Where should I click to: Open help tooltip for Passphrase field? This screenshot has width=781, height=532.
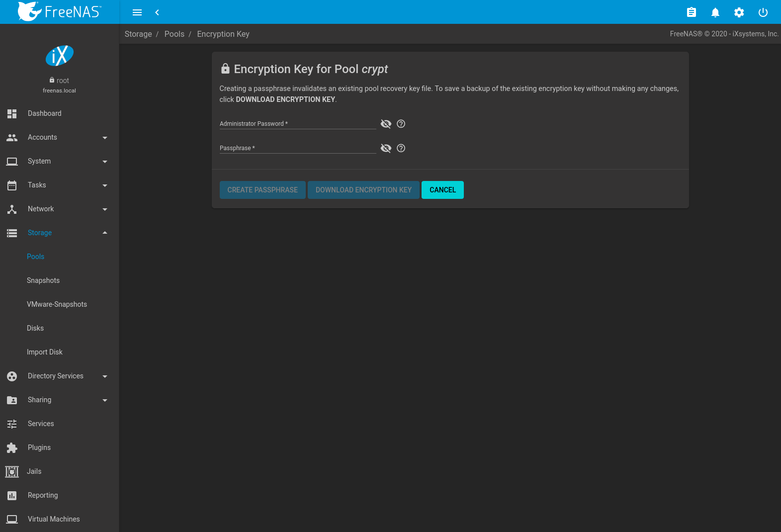pyautogui.click(x=401, y=148)
